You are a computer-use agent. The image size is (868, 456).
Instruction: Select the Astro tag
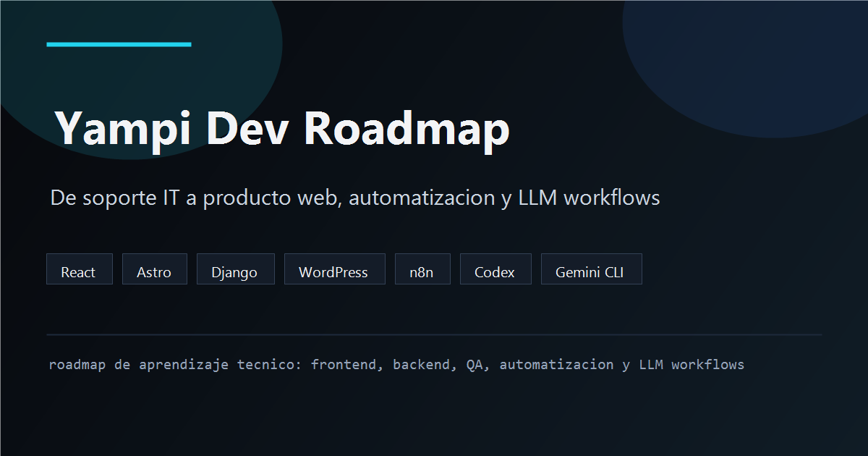coord(155,269)
